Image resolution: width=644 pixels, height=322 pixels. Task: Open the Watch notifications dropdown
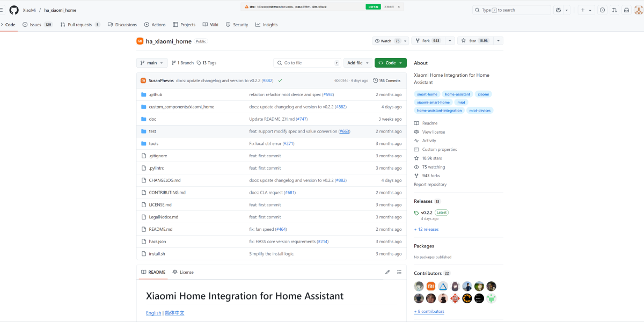pos(391,41)
